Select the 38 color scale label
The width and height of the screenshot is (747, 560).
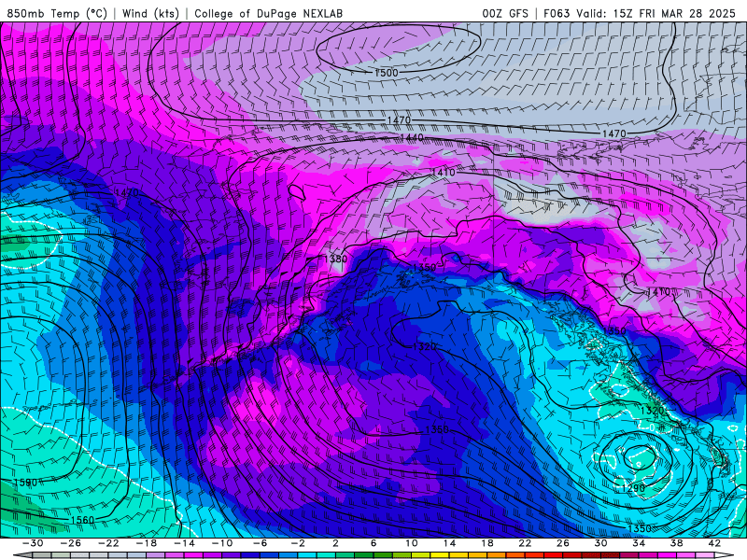pos(676,543)
